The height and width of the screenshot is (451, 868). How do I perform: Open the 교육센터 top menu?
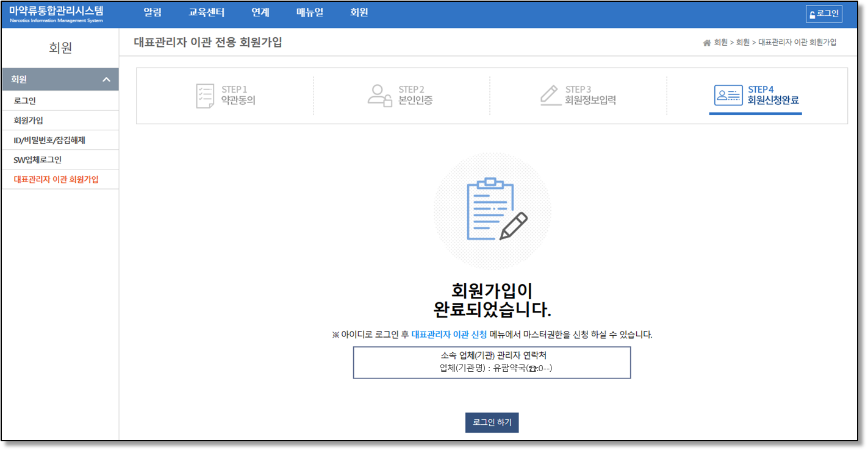pos(207,13)
